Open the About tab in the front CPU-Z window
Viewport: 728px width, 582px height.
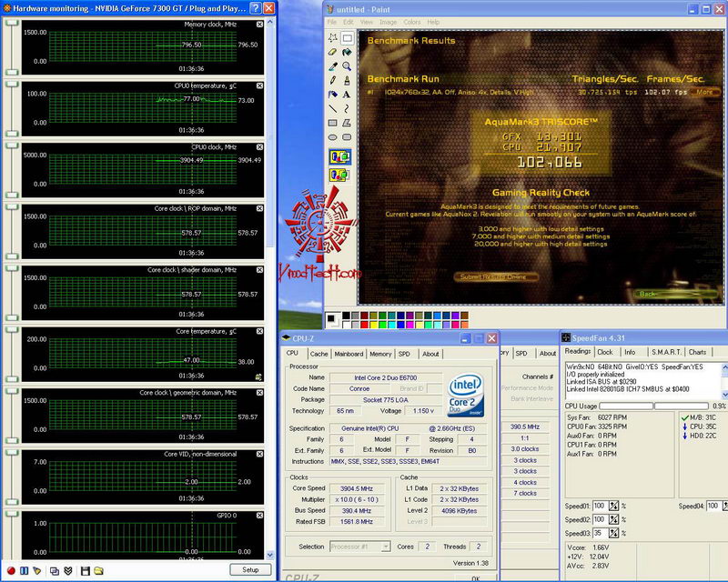pyautogui.click(x=430, y=354)
